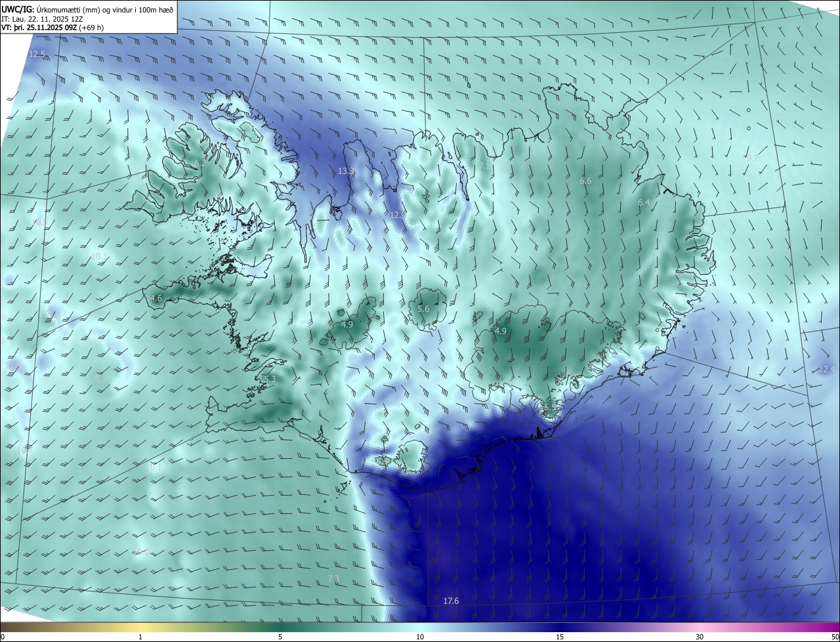Viewport: 840px width, 642px height.
Task: Select the 5 tick on the color scale
Action: point(280,637)
